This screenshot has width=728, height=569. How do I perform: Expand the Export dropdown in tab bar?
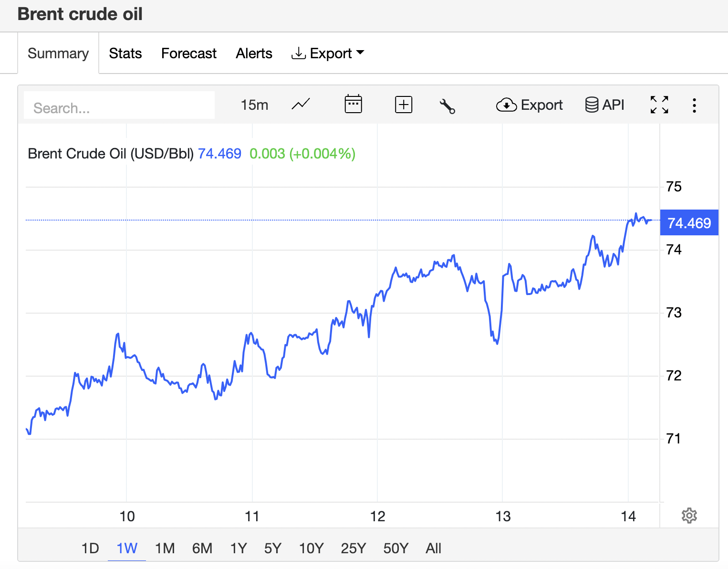pos(328,53)
